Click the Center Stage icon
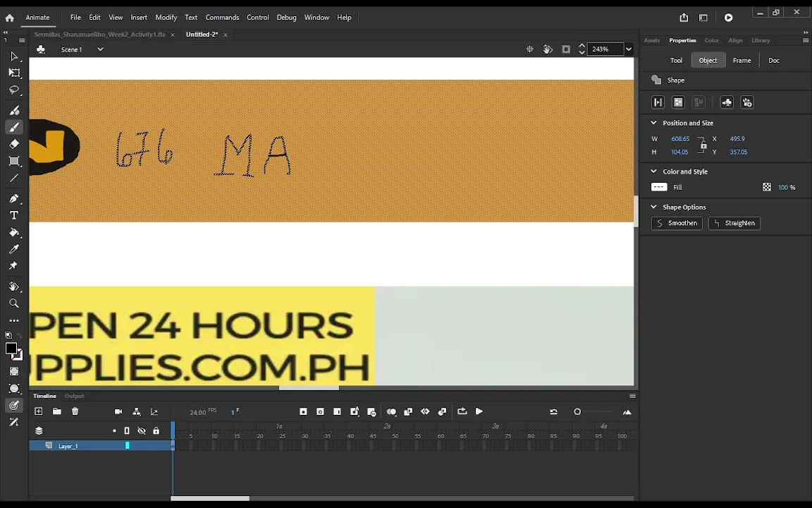Viewport: 812px width, 508px height. coord(530,49)
